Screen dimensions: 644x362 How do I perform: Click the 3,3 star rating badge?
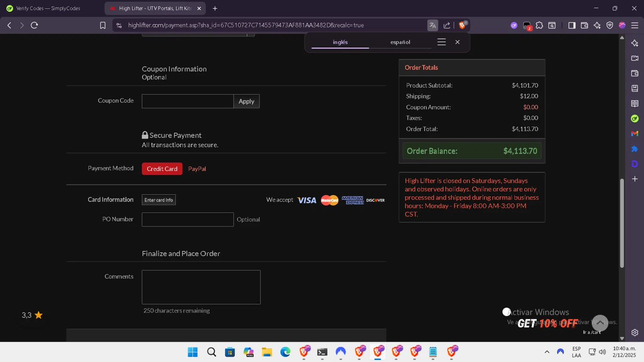click(x=32, y=315)
